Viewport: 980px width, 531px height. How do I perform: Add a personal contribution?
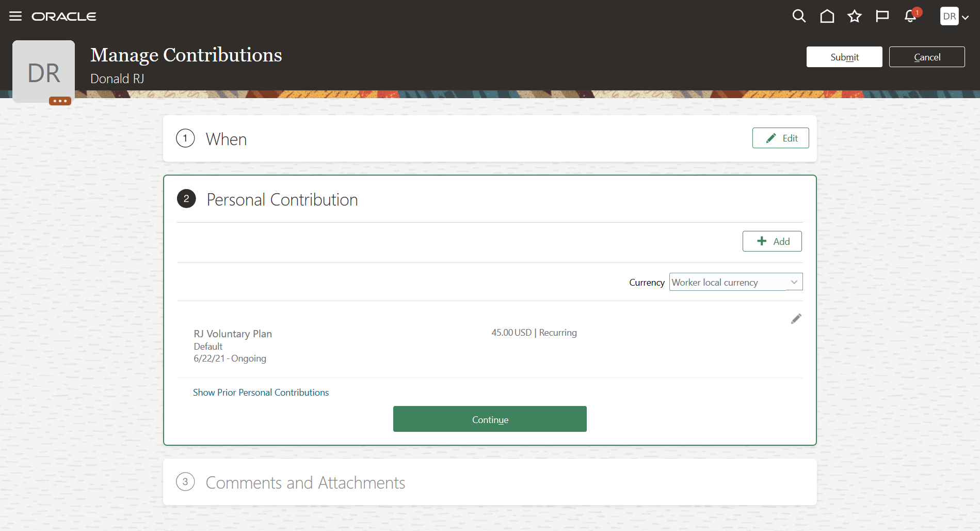tap(772, 241)
